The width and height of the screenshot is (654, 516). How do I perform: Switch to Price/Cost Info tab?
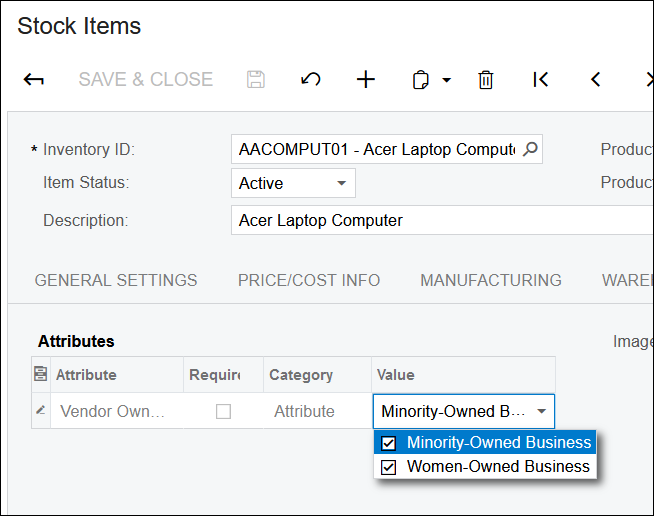pos(309,280)
